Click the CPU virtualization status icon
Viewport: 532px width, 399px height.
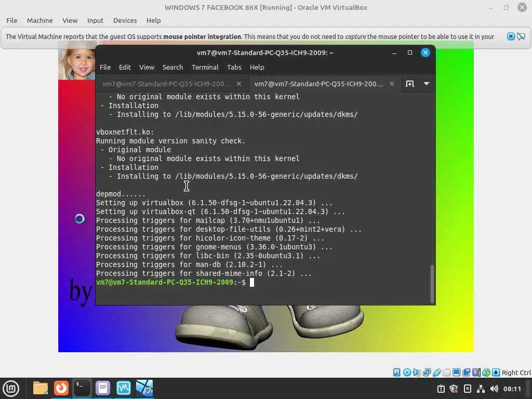[x=476, y=373]
